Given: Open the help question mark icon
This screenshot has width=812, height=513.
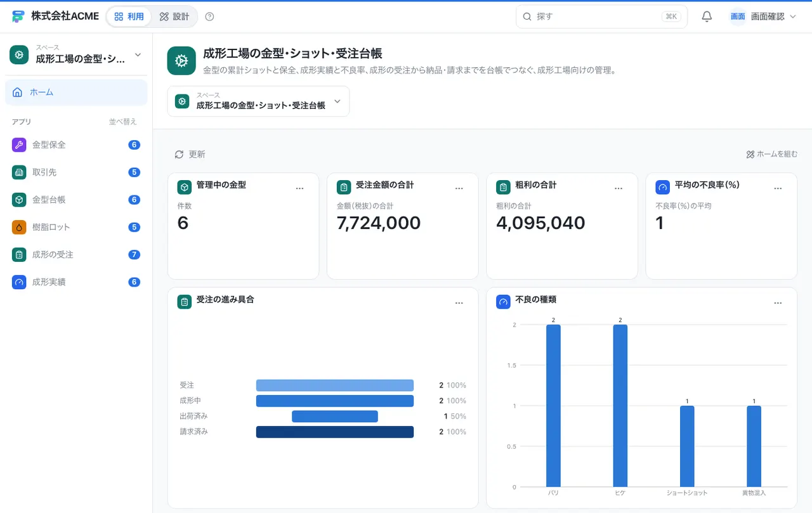Looking at the screenshot, I should pyautogui.click(x=210, y=16).
